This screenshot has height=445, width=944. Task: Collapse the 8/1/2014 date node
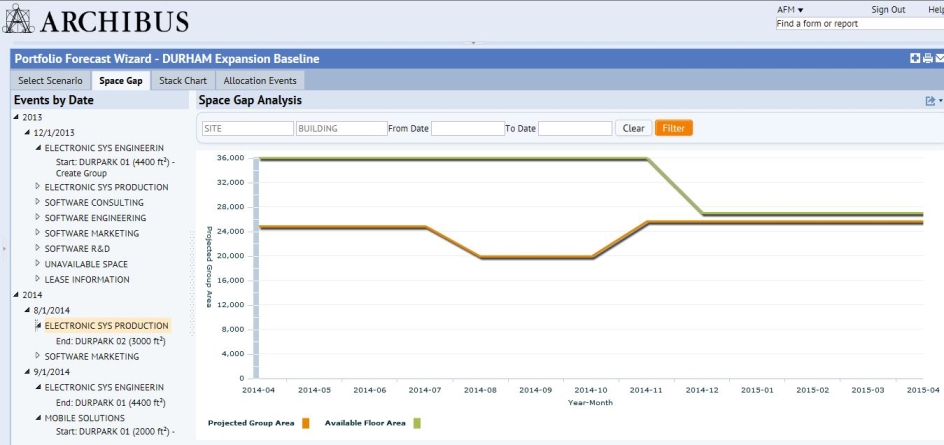pos(27,310)
